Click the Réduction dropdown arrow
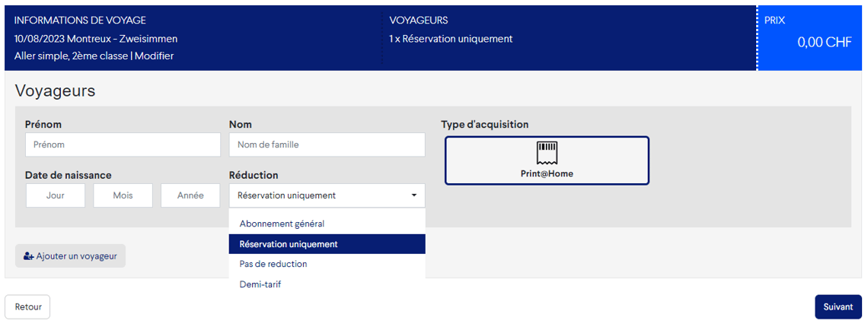This screenshot has width=868, height=327. [x=414, y=195]
